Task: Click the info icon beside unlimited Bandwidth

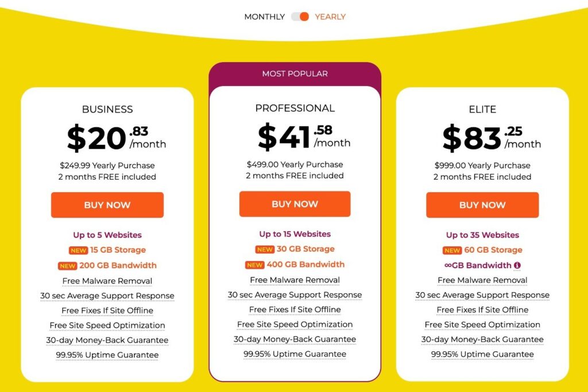Action: [x=517, y=265]
